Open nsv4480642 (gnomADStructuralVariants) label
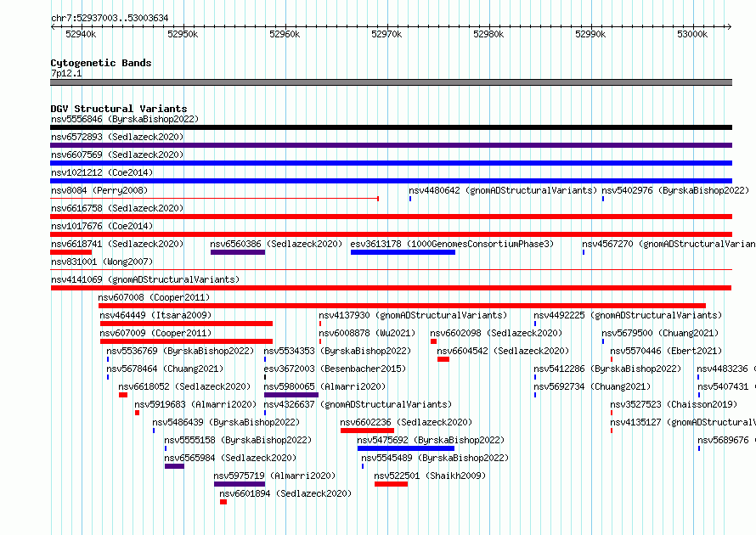 click(503, 190)
